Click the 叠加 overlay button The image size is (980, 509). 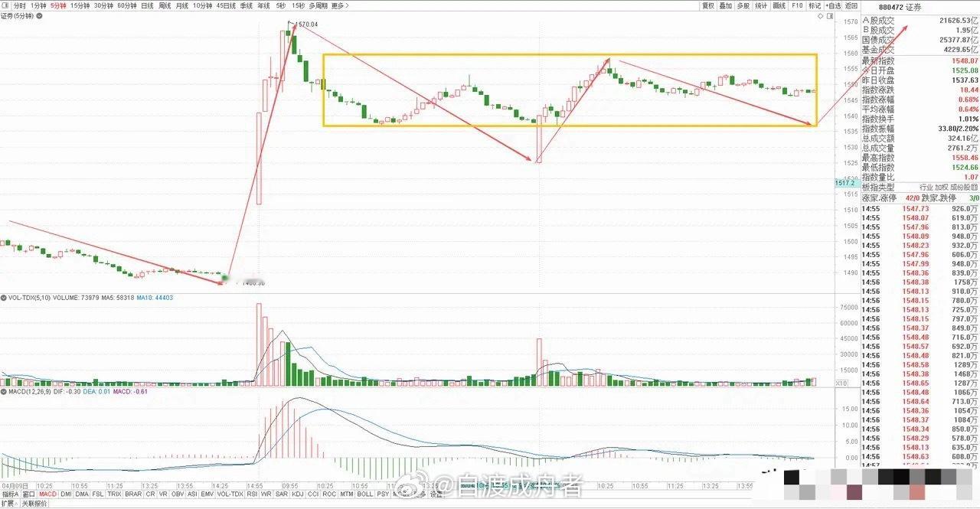pos(726,5)
